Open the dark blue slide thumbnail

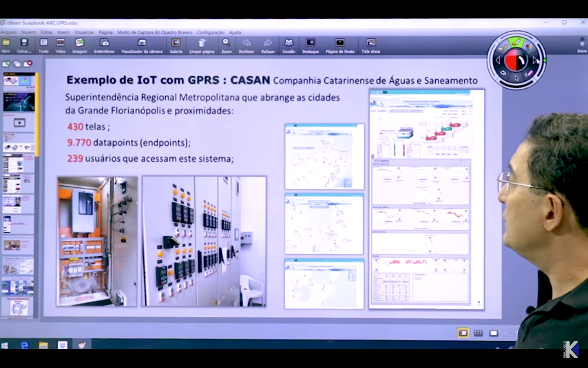(19, 102)
